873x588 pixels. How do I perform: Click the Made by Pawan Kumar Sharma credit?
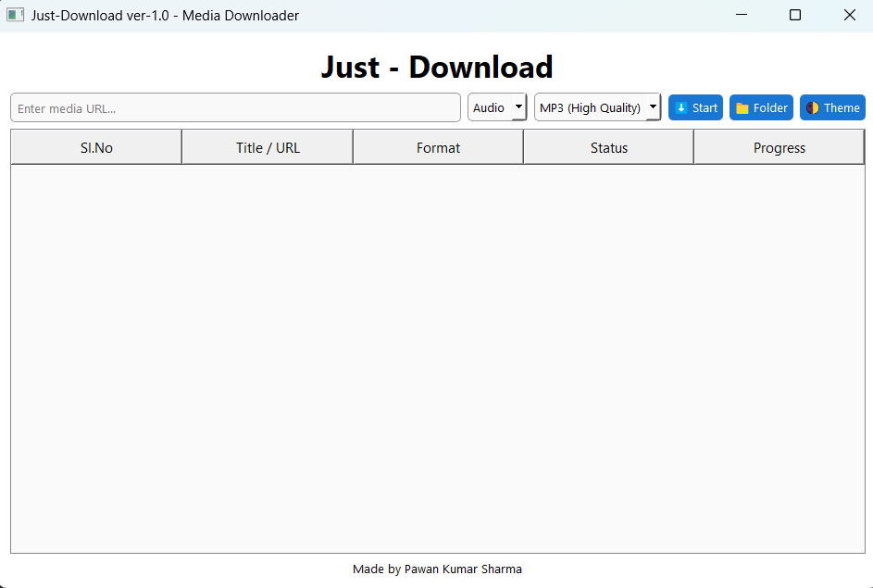point(436,569)
